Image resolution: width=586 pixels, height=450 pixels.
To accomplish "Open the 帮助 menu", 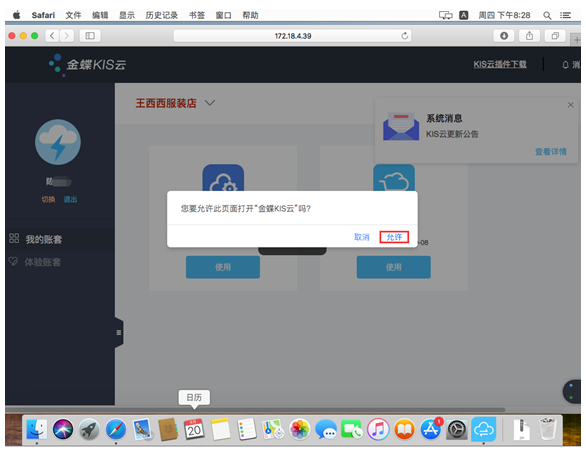I will pos(250,15).
